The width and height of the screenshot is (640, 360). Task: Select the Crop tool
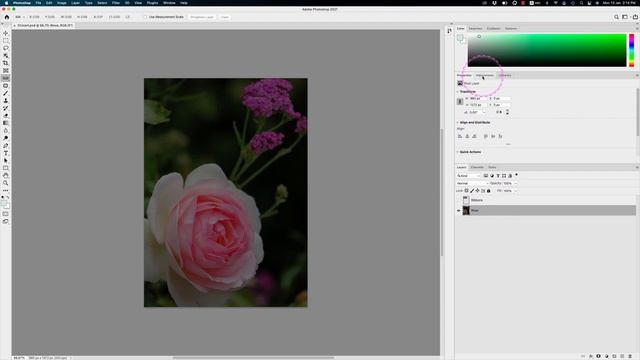pos(6,63)
